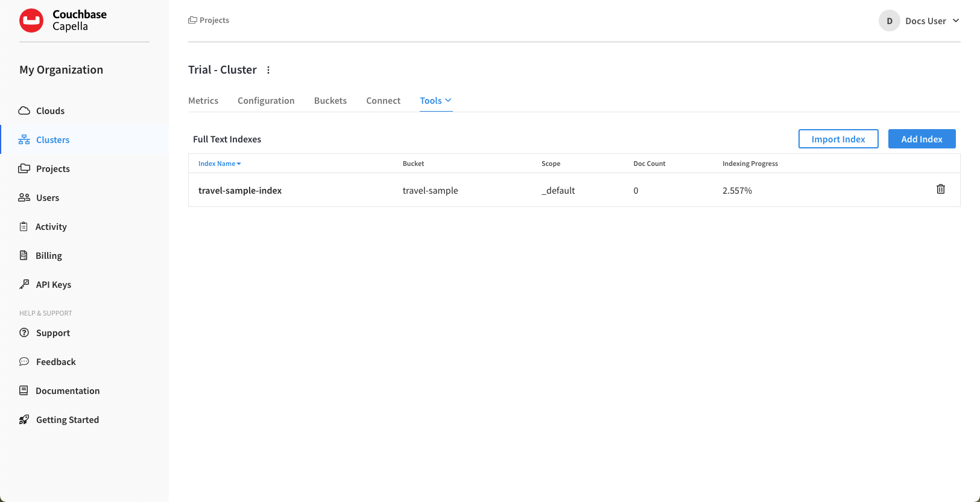Click the Couchbase Capella logo

[x=63, y=21]
